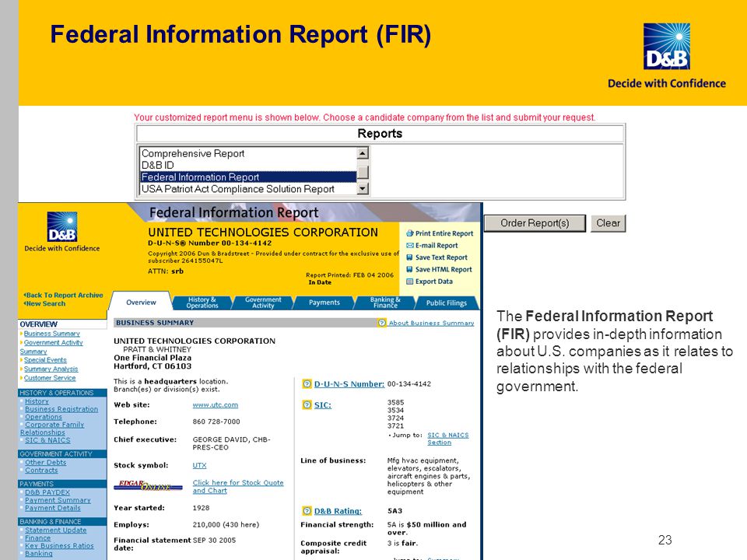
Task: Click the New Search link
Action: (x=46, y=304)
